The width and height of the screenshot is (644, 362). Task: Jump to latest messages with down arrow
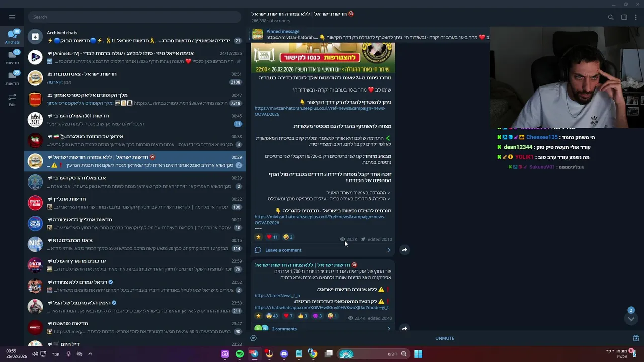[631, 319]
